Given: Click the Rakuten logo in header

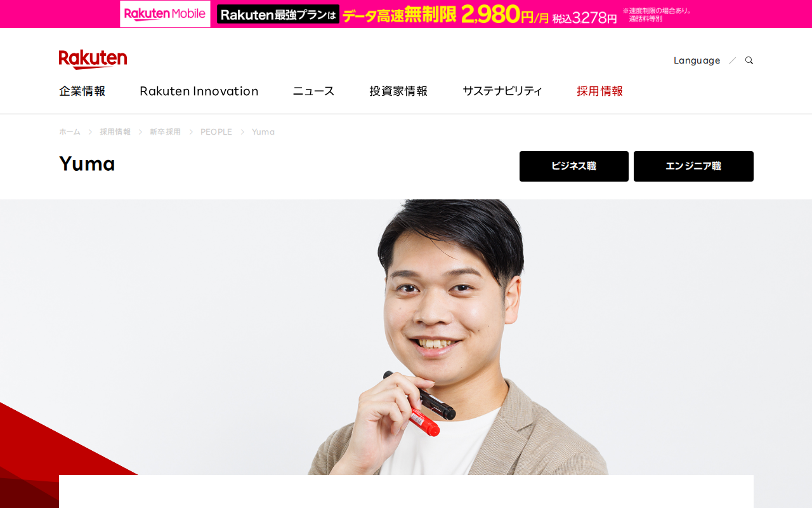Looking at the screenshot, I should pyautogui.click(x=93, y=59).
